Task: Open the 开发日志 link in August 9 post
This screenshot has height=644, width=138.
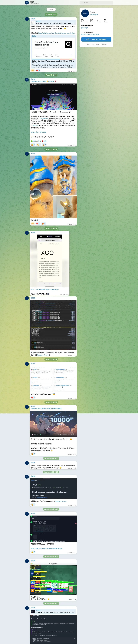Action: point(36,125)
